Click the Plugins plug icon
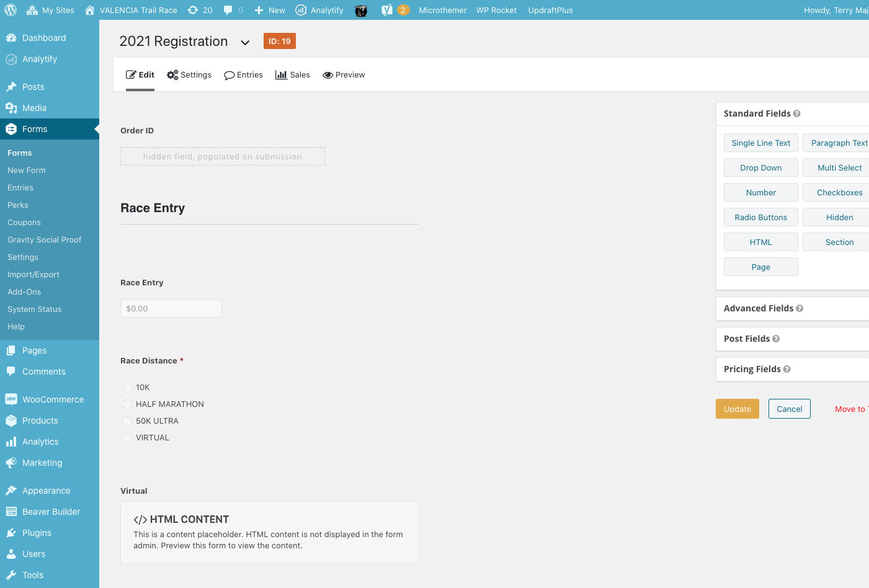869x588 pixels. coord(11,533)
